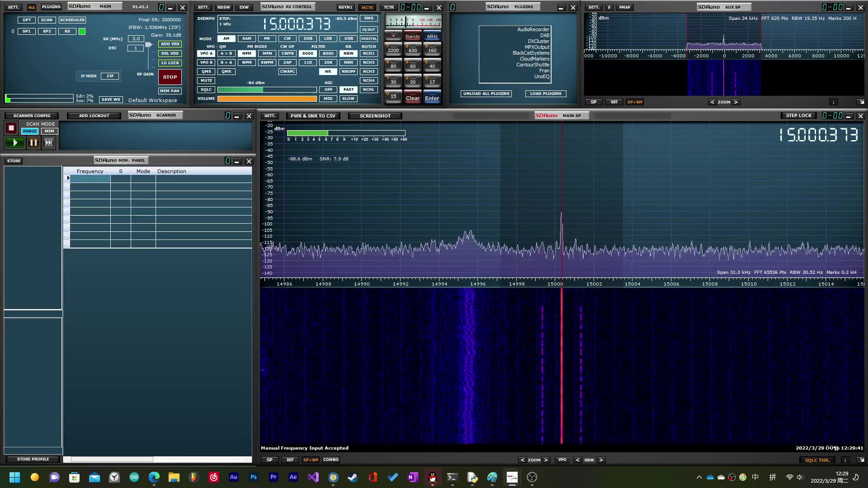Open Adobe Audition from taskbar
This screenshot has width=868, height=488.
pyautogui.click(x=234, y=477)
